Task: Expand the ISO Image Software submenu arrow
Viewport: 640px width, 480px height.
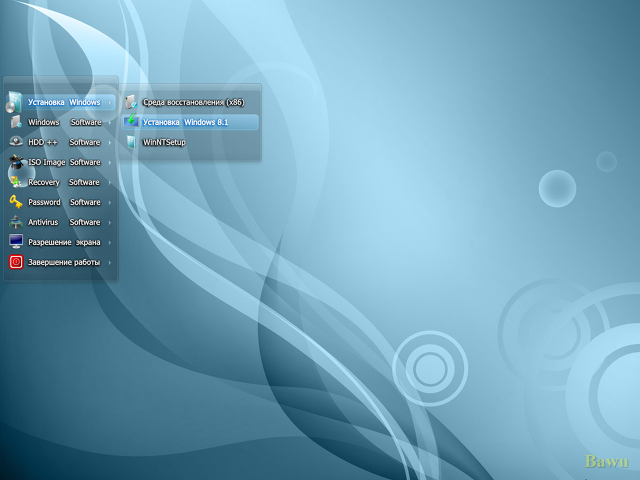Action: pos(110,162)
